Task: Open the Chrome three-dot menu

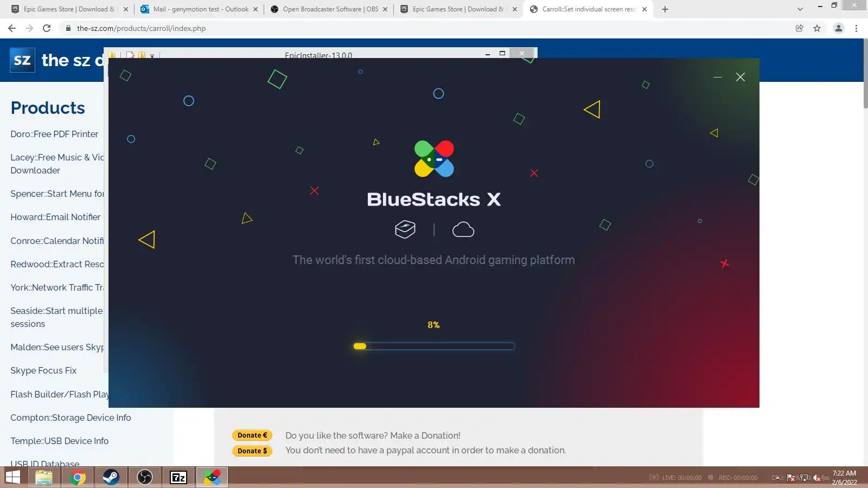Action: click(856, 28)
